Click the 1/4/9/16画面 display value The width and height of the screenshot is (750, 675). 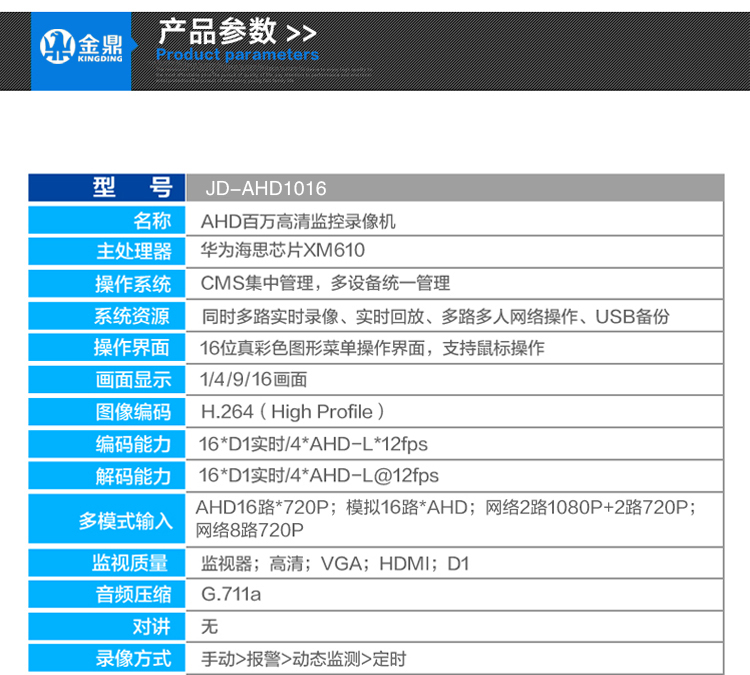(253, 380)
